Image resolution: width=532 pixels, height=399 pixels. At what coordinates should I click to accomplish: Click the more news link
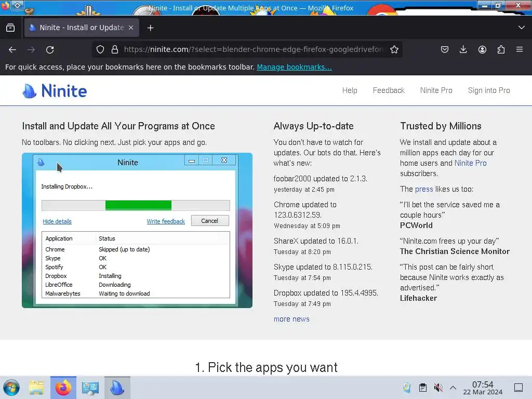[291, 319]
